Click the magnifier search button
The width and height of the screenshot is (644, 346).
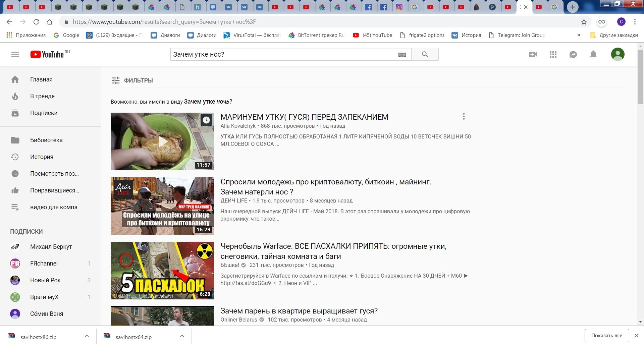tap(425, 54)
